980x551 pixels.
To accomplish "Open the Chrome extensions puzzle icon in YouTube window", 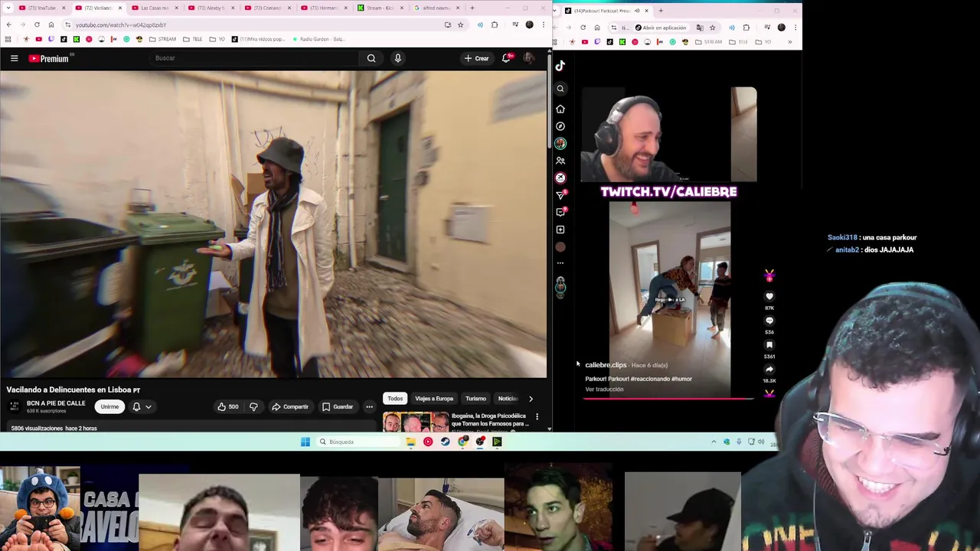I will click(495, 24).
